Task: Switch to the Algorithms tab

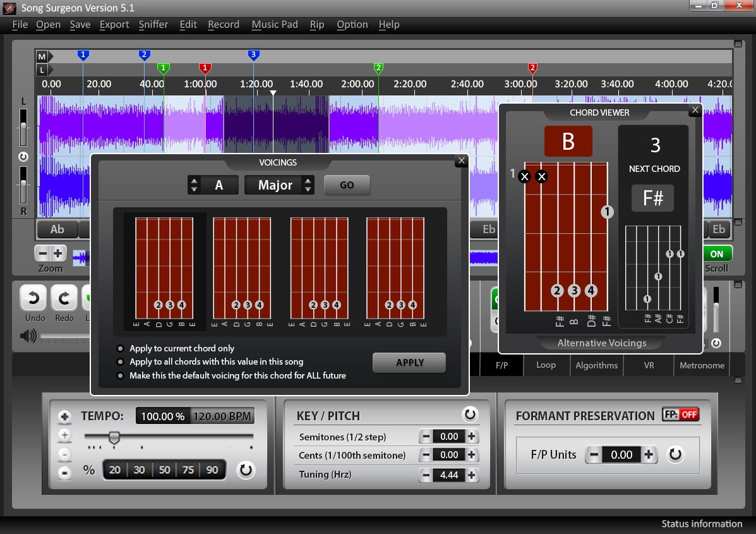Action: tap(596, 365)
